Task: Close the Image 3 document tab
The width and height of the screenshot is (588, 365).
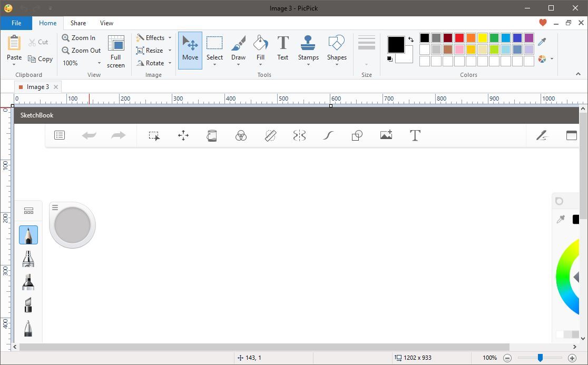Action: pos(56,87)
